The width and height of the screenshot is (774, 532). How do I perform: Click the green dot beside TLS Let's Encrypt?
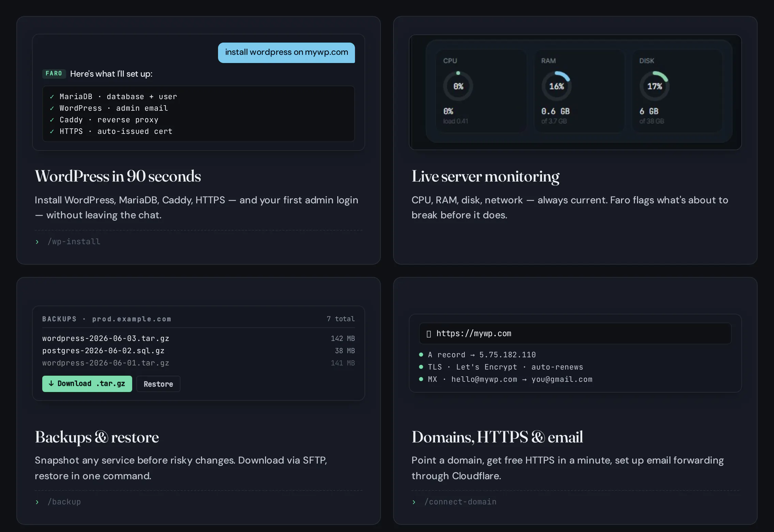[x=421, y=367]
